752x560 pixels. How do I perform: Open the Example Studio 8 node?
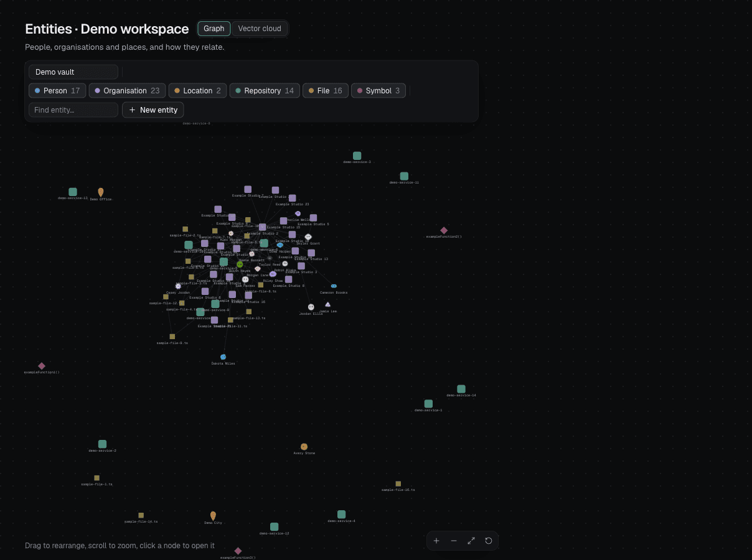tap(288, 279)
